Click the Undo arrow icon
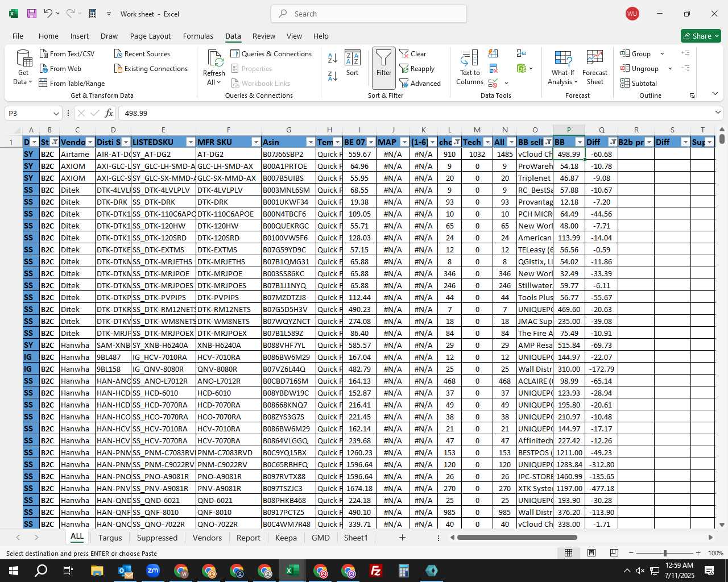This screenshot has width=728, height=582. pos(48,14)
